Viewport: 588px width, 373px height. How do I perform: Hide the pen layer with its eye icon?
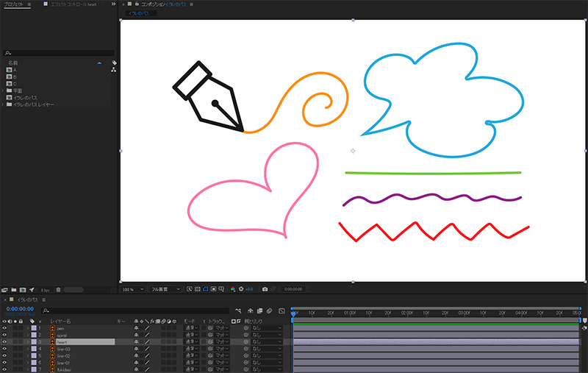tap(4, 328)
